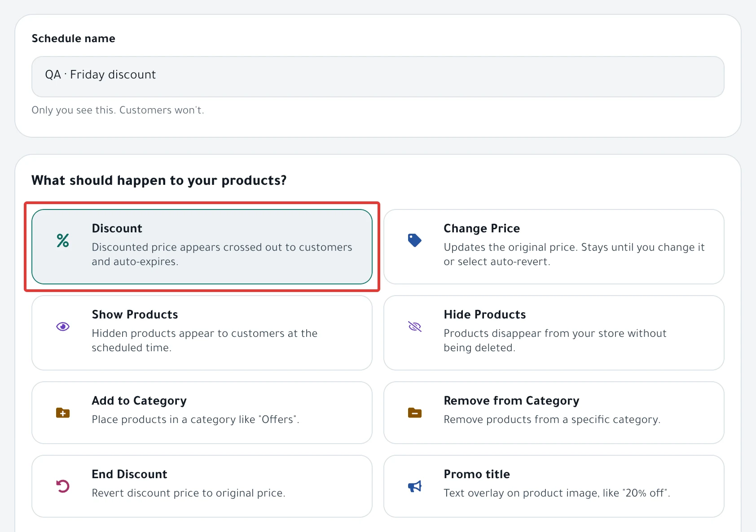Choose the Promo title option heading
The image size is (756, 532).
point(477,474)
